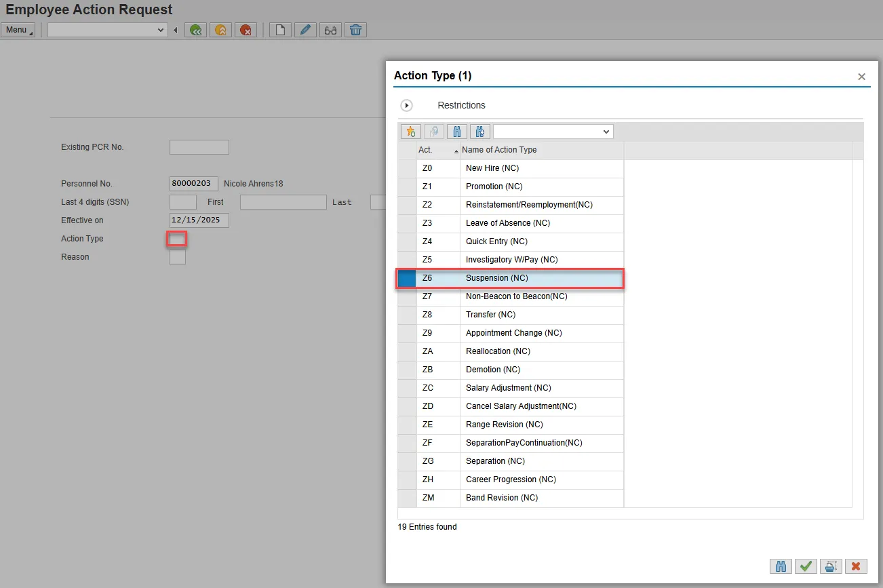The width and height of the screenshot is (883, 588).
Task: Select the row marker for Z6 Suspension
Action: (407, 278)
